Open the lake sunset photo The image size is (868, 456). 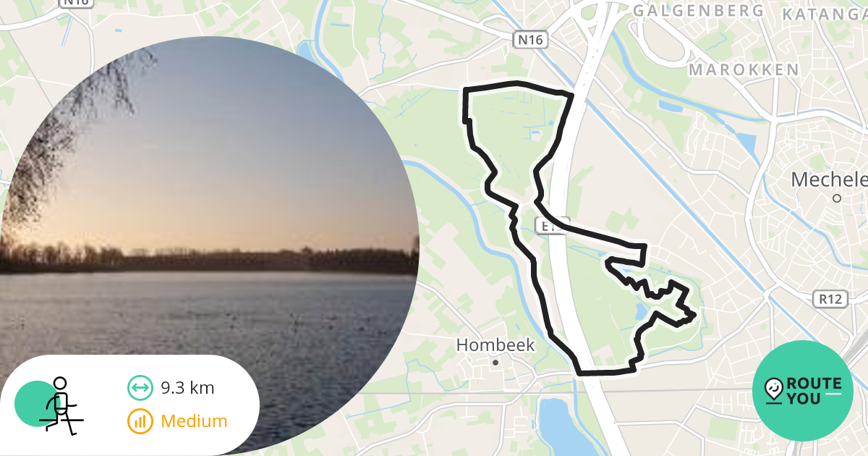pyautogui.click(x=208, y=246)
